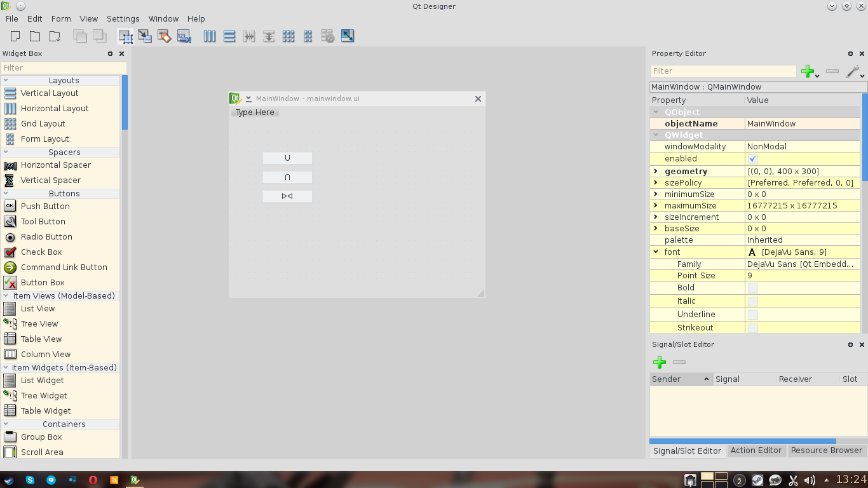Open the property editor wrench configuration dropdown
868x488 pixels.
855,72
